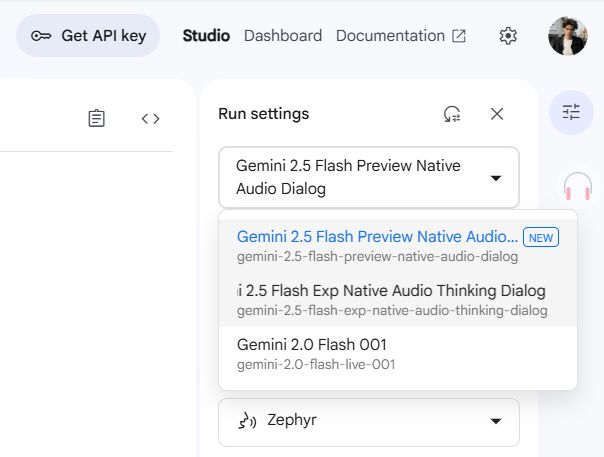Open the Get code brackets icon
The height and width of the screenshot is (457, 604).
150,118
